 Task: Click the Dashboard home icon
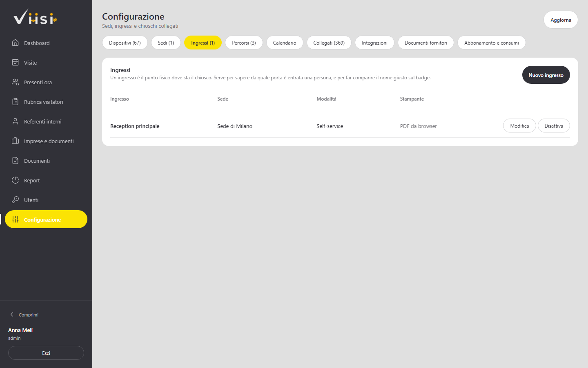tap(15, 43)
